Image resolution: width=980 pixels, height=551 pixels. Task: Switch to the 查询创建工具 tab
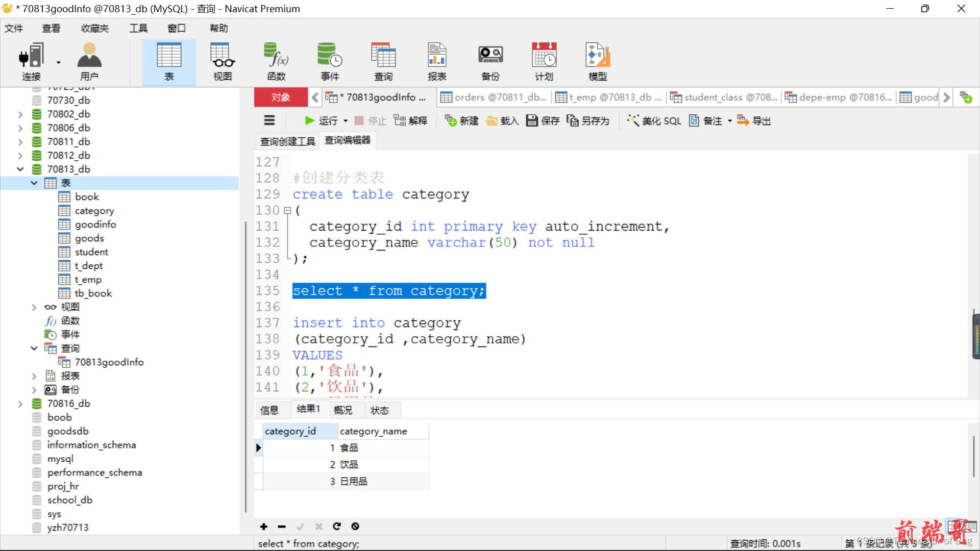287,141
